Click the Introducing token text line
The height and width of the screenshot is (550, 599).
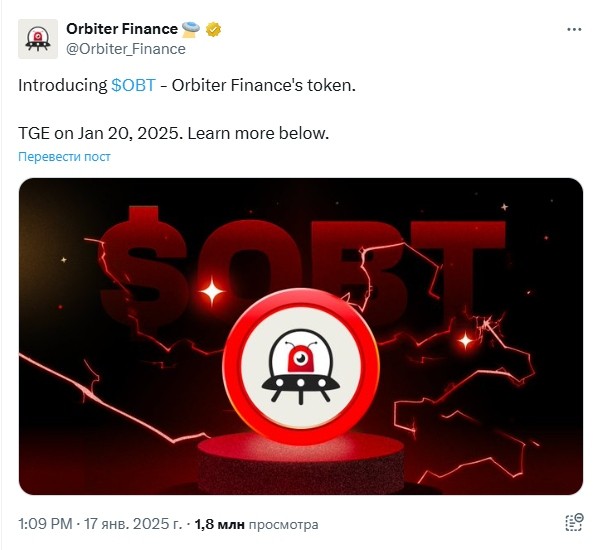[x=187, y=85]
